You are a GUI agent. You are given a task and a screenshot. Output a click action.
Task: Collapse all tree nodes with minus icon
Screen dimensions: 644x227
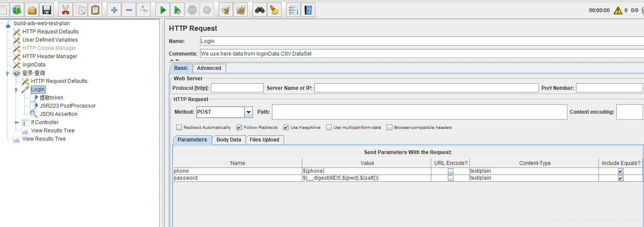[129, 10]
